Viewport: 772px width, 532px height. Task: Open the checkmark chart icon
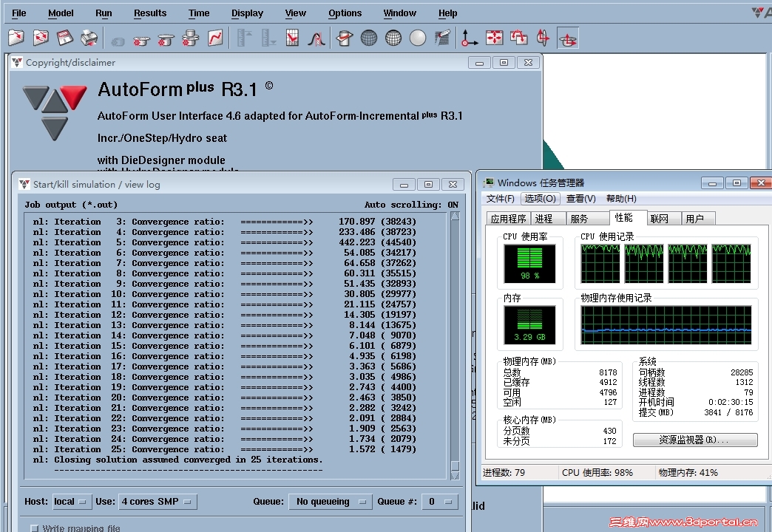coord(292,38)
